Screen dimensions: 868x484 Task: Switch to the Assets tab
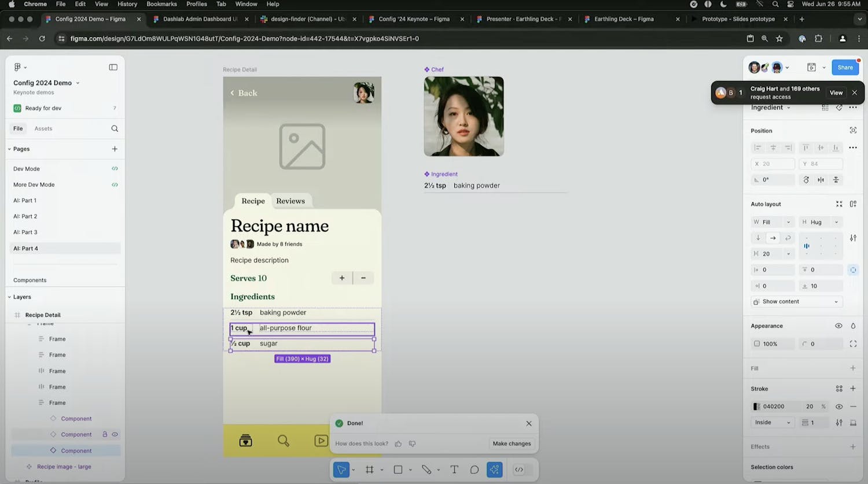tap(43, 128)
